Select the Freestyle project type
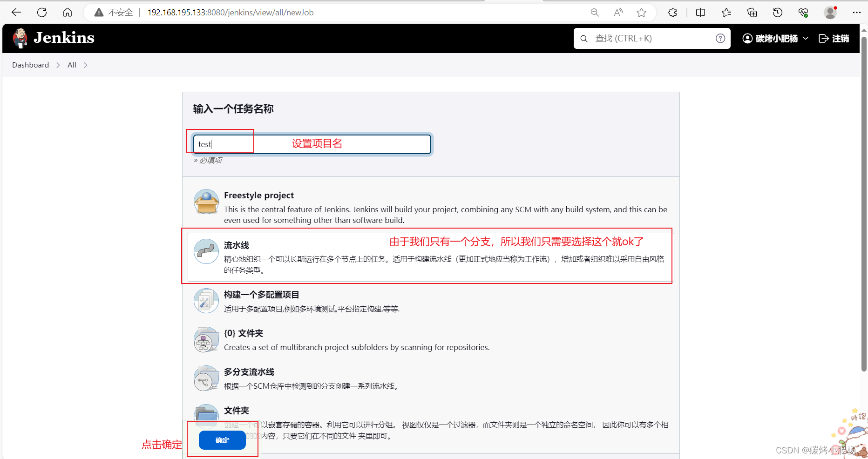 (x=259, y=195)
